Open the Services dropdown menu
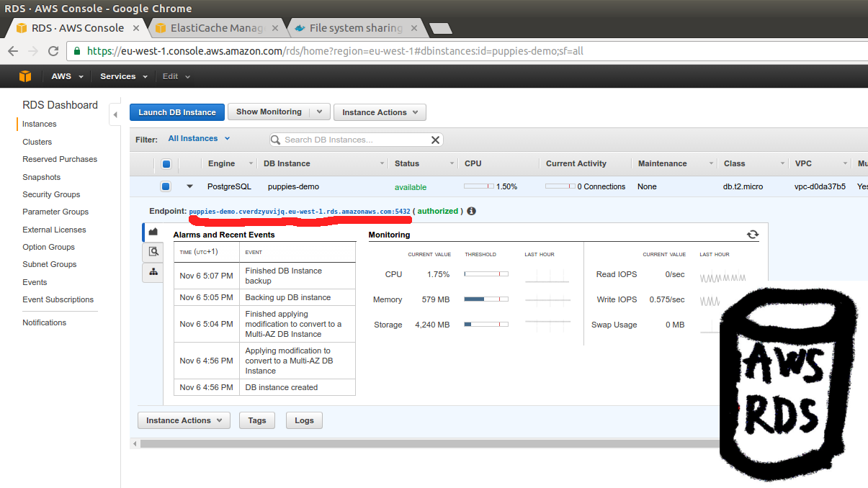The width and height of the screenshot is (868, 488). [x=124, y=76]
